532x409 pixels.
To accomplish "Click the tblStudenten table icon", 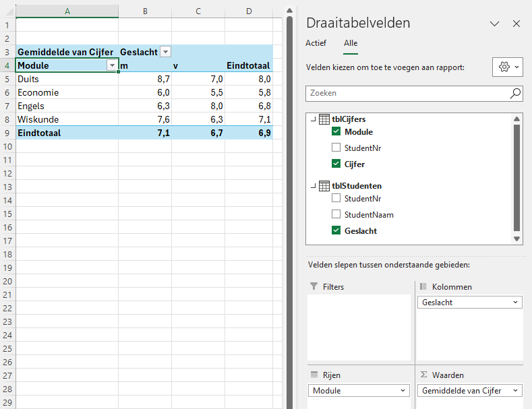I will click(324, 186).
